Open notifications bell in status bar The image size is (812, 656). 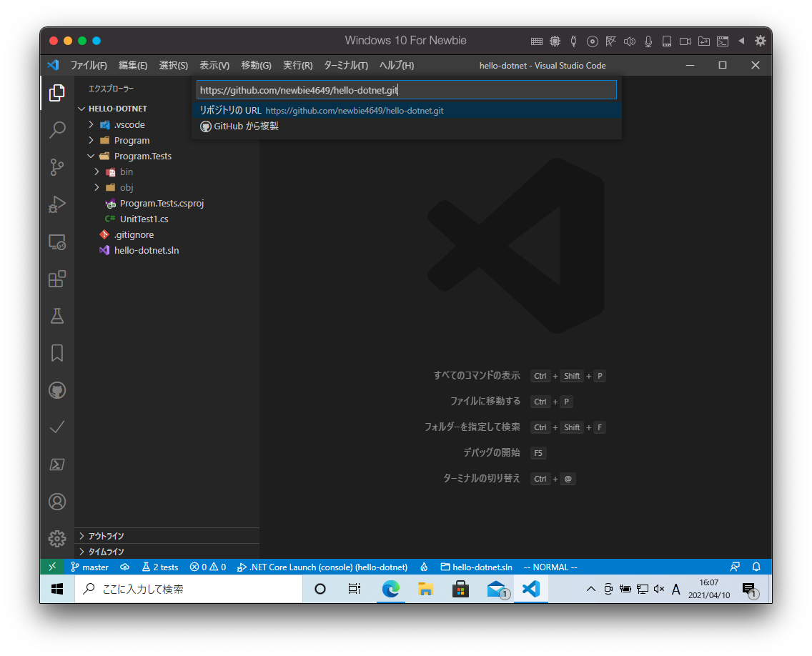point(756,567)
